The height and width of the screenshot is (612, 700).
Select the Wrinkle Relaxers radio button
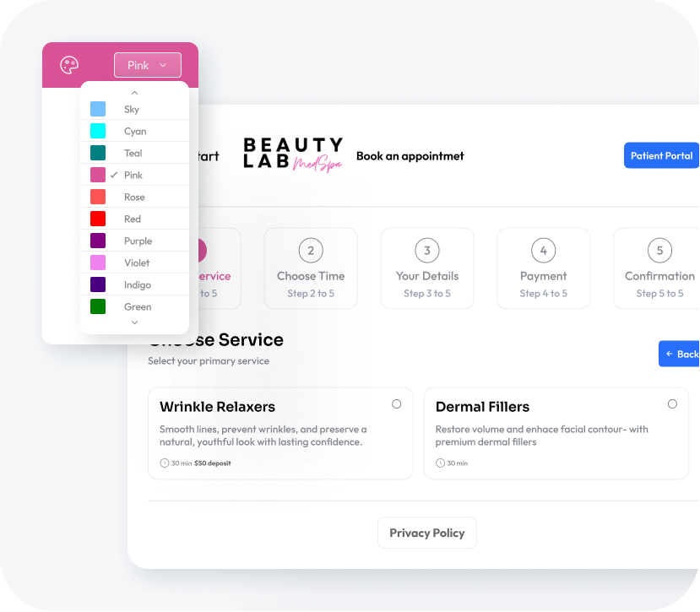(x=396, y=404)
